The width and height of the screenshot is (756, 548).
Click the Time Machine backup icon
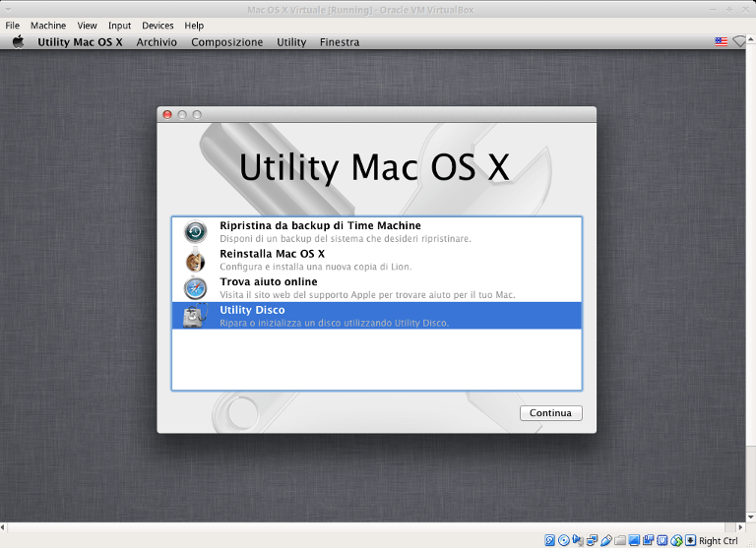[x=195, y=232]
